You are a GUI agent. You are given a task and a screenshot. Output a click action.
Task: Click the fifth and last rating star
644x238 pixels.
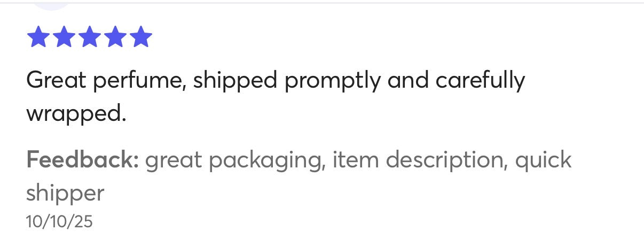pyautogui.click(x=140, y=37)
